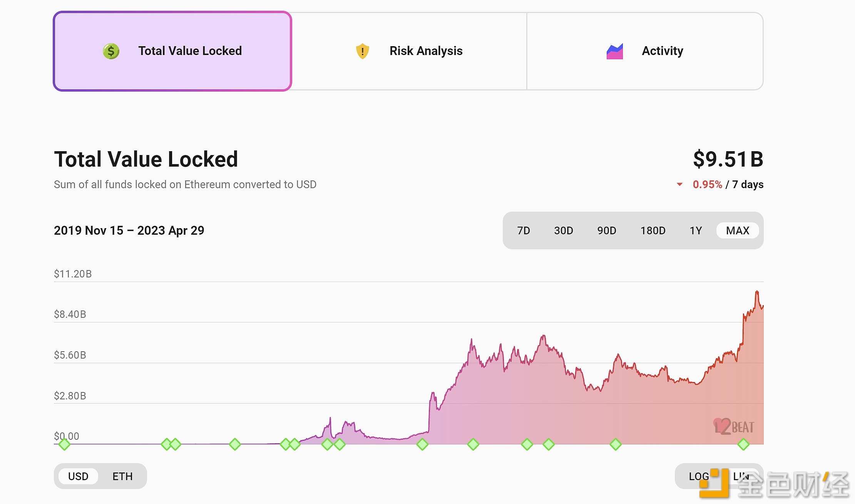This screenshot has width=855, height=504.
Task: Switch the currency toggle to ETH
Action: (122, 476)
